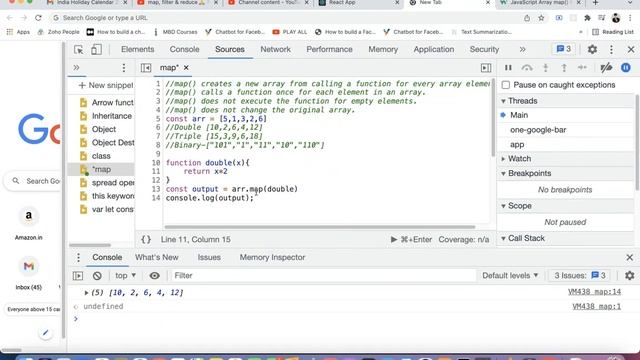Open the Default levels dropdown

(510, 276)
